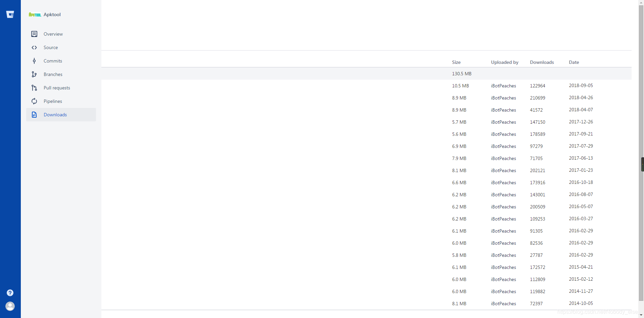Click the Bitbucket logo icon
Image resolution: width=644 pixels, height=318 pixels.
click(x=10, y=14)
